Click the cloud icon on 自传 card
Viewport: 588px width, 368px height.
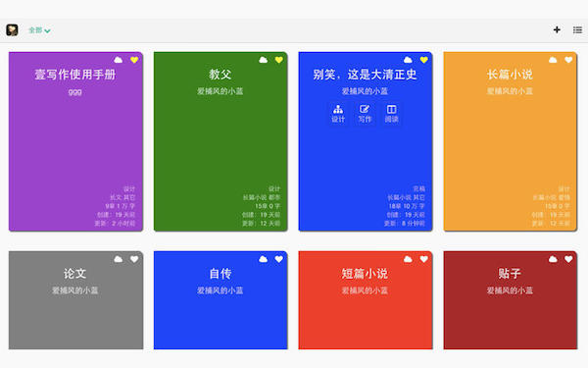(264, 259)
